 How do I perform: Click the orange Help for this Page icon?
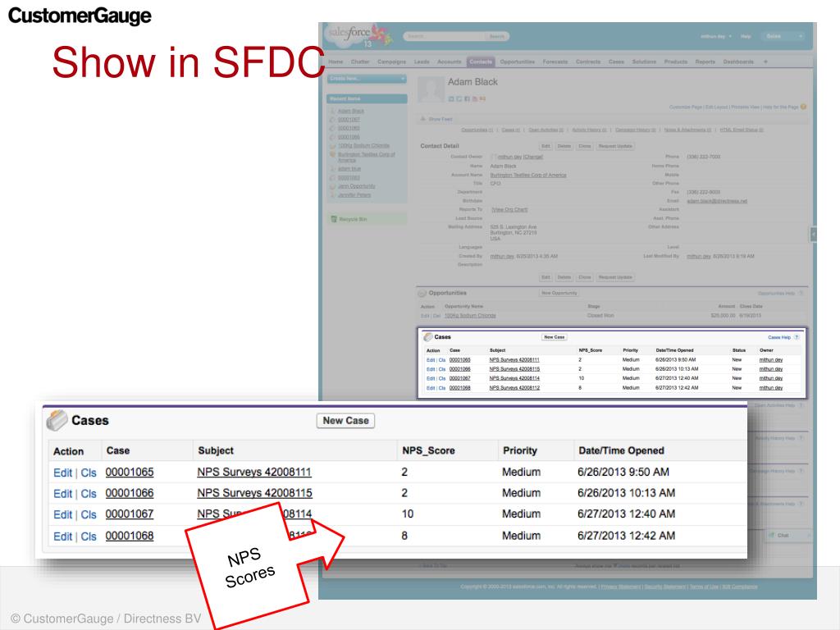(803, 107)
